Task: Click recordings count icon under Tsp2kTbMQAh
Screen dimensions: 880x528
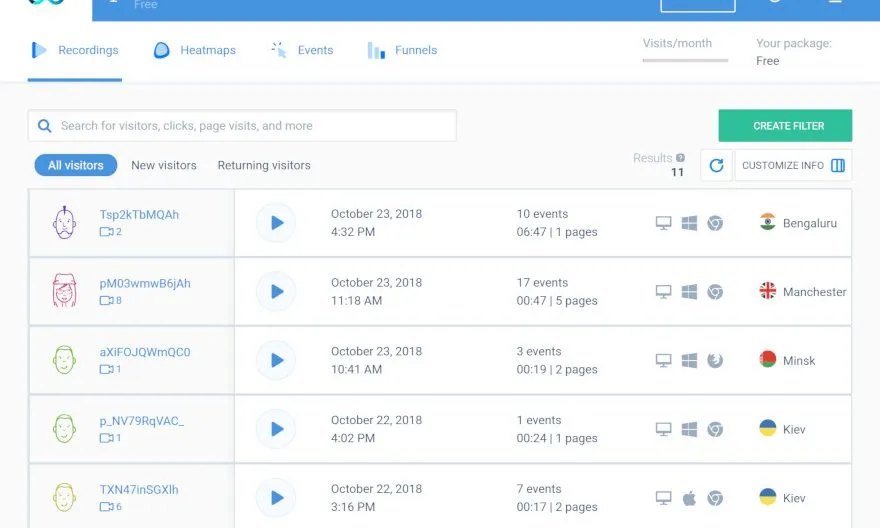Action: [107, 232]
